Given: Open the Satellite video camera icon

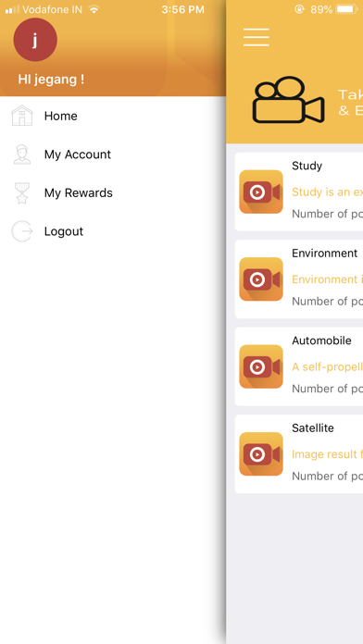Looking at the screenshot, I should [261, 454].
